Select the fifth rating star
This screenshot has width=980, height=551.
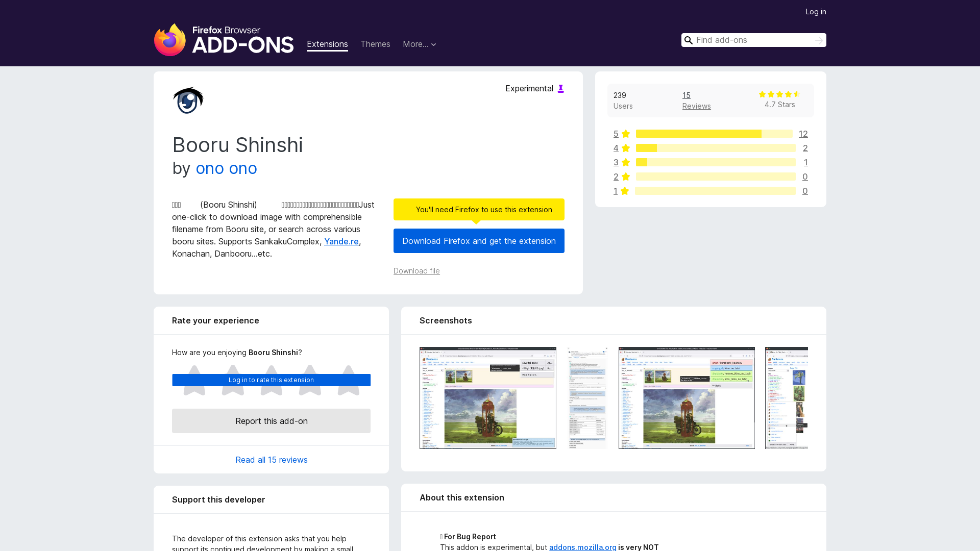349,380
